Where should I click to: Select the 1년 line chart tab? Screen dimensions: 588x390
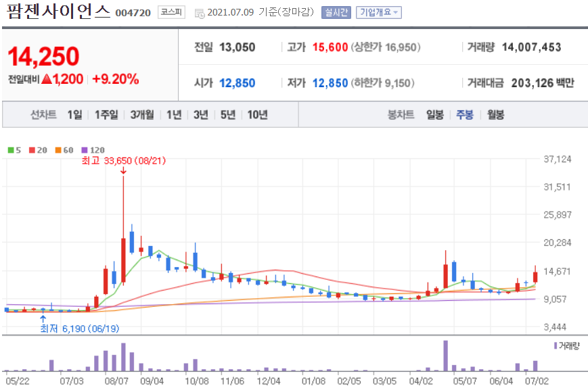tap(174, 115)
